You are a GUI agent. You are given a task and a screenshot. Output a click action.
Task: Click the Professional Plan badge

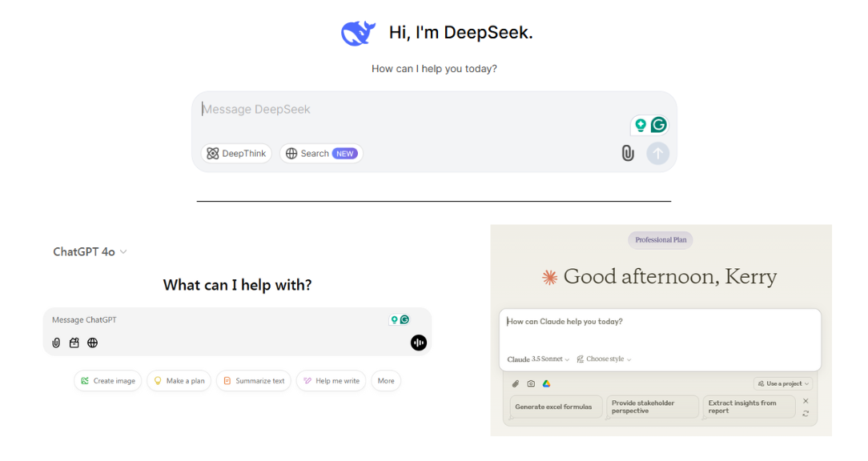[x=660, y=239]
